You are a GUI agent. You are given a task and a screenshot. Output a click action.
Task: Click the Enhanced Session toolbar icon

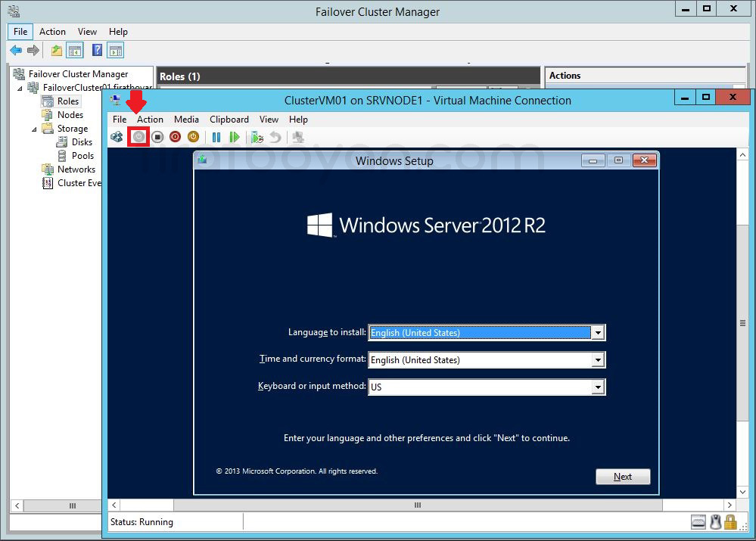[x=298, y=138]
